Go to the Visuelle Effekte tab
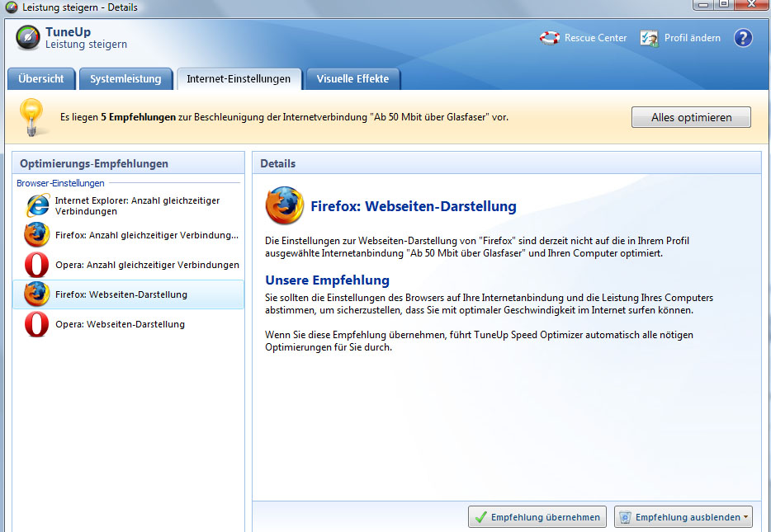This screenshot has width=771, height=532. click(352, 79)
